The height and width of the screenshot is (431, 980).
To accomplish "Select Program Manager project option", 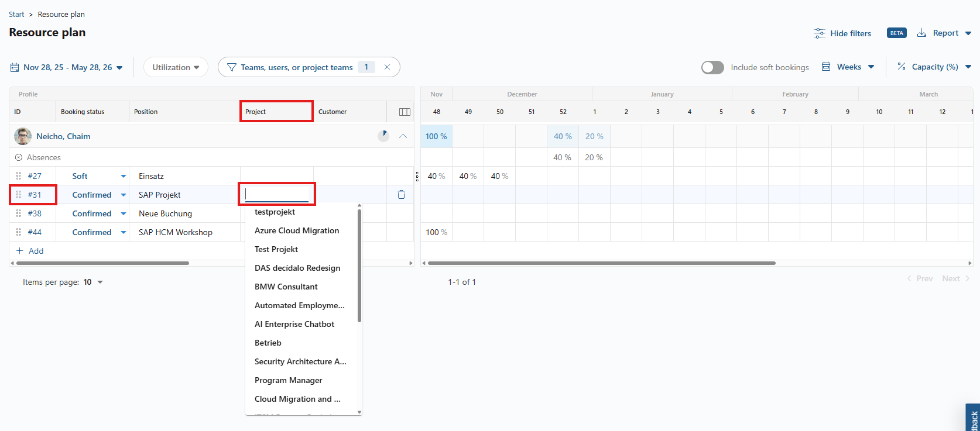I will click(x=301, y=380).
